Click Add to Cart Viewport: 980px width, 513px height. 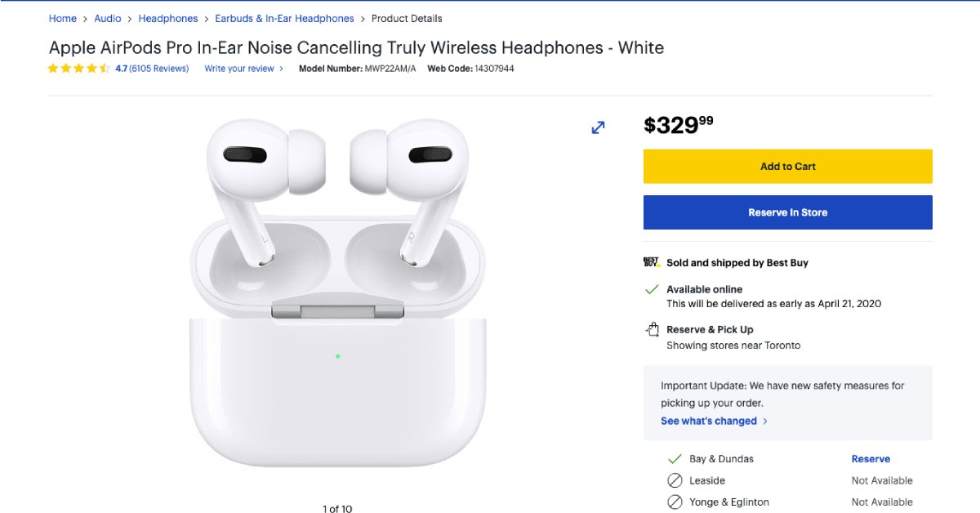pyautogui.click(x=787, y=166)
